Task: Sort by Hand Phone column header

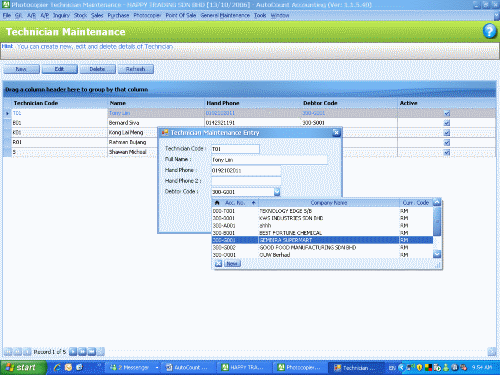Action: (x=252, y=103)
